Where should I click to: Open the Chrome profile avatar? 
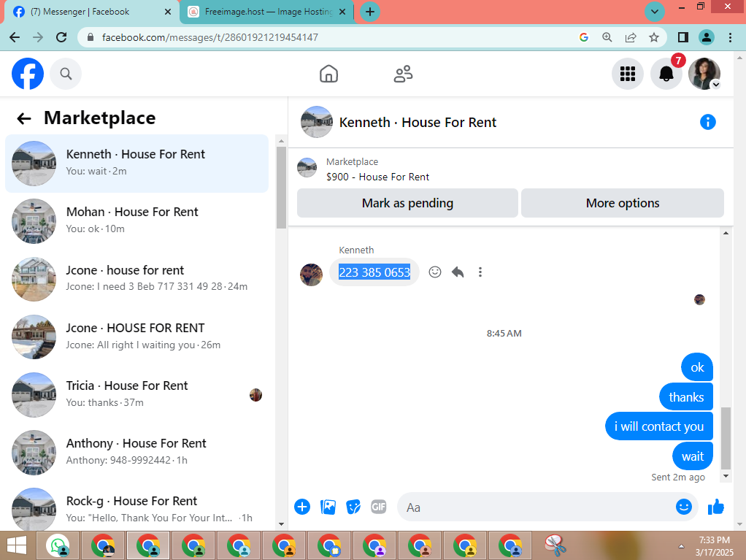click(707, 37)
